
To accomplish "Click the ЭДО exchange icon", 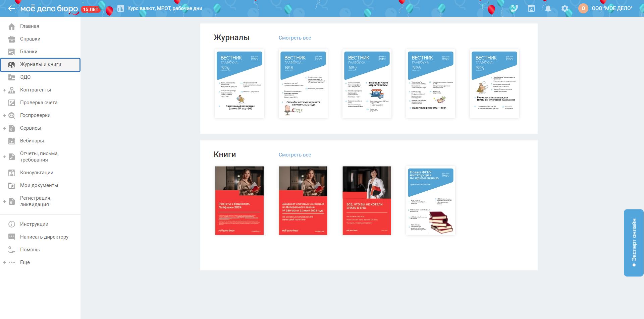I will [12, 77].
